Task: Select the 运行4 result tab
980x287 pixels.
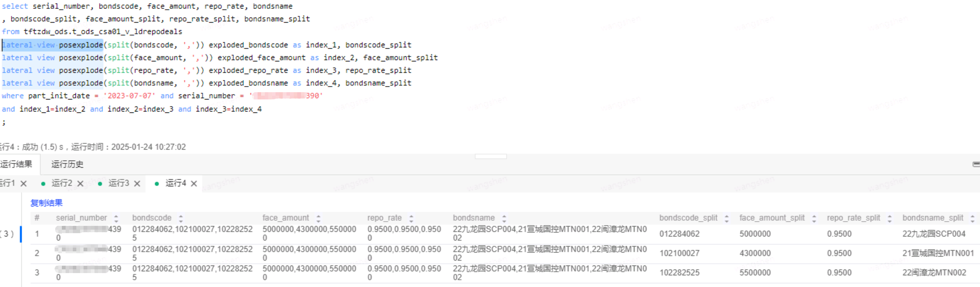Action: coord(175,183)
